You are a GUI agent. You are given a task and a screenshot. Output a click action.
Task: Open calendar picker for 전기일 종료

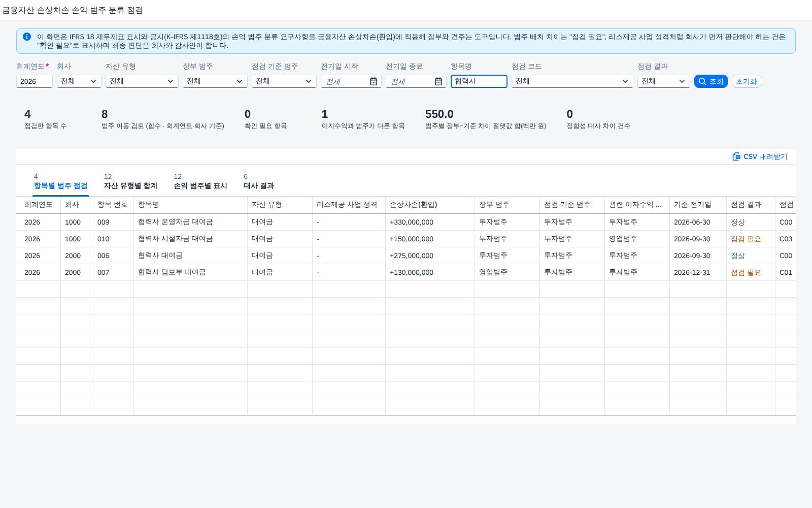tap(438, 81)
